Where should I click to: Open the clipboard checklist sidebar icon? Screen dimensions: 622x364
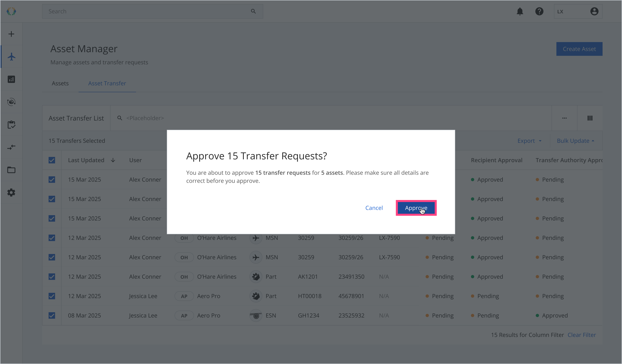[11, 124]
